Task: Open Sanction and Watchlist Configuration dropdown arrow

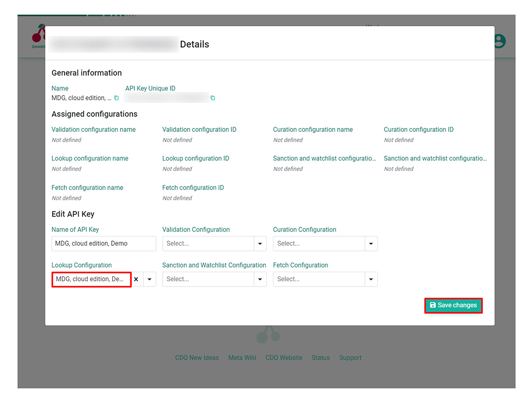Action: [260, 279]
